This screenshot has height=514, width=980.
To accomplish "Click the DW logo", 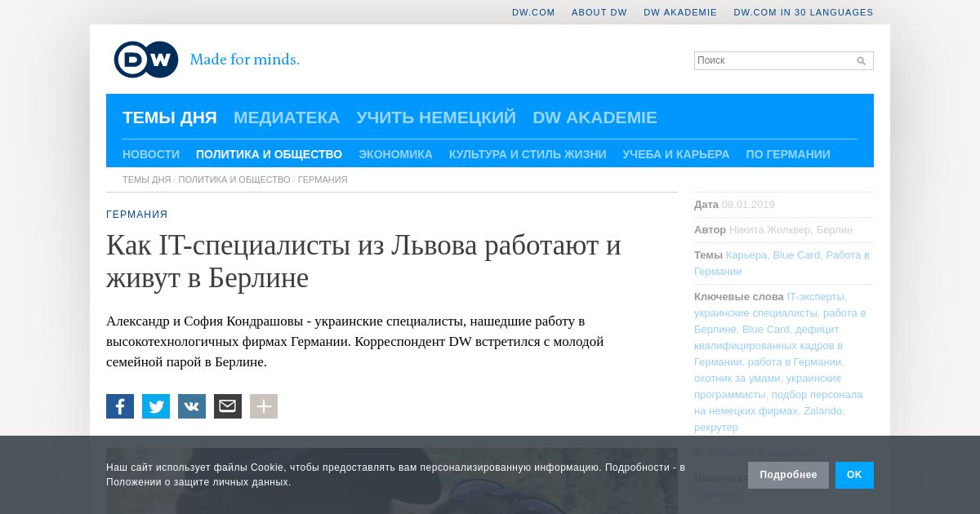I will click(146, 60).
